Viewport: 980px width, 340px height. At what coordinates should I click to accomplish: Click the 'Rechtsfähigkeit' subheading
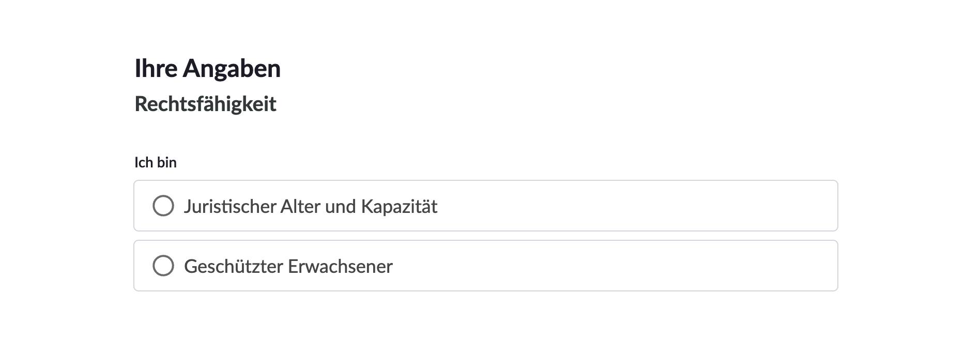206,104
